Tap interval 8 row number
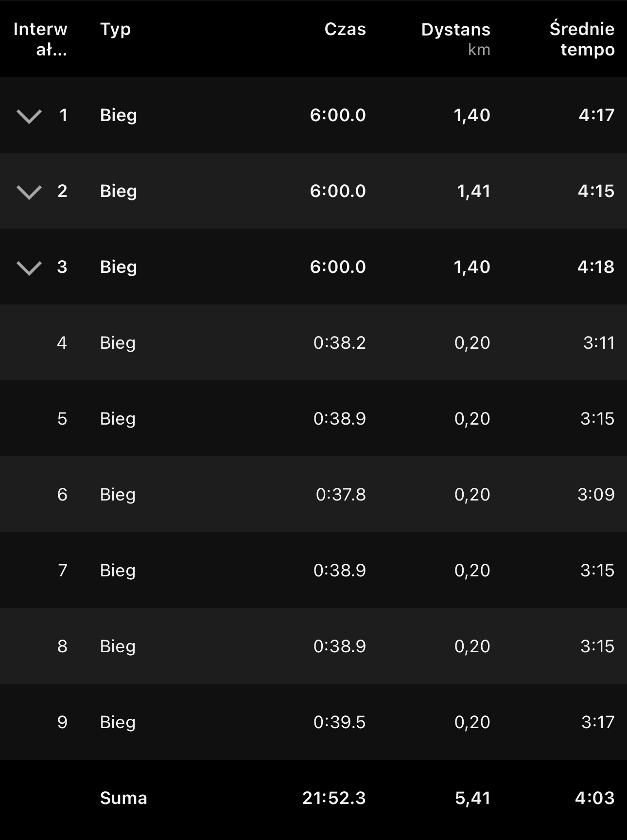This screenshot has height=840, width=627. [x=62, y=646]
